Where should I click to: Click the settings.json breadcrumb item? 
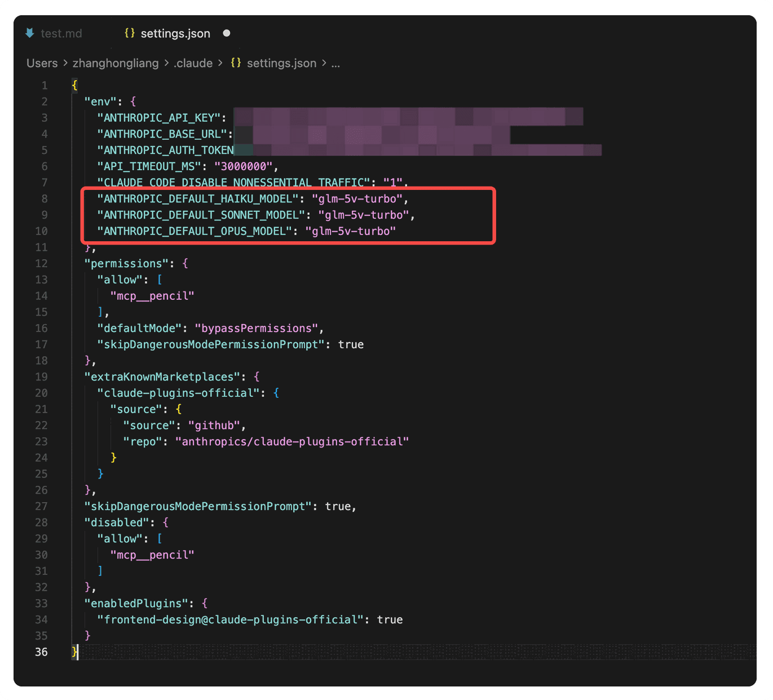[281, 63]
